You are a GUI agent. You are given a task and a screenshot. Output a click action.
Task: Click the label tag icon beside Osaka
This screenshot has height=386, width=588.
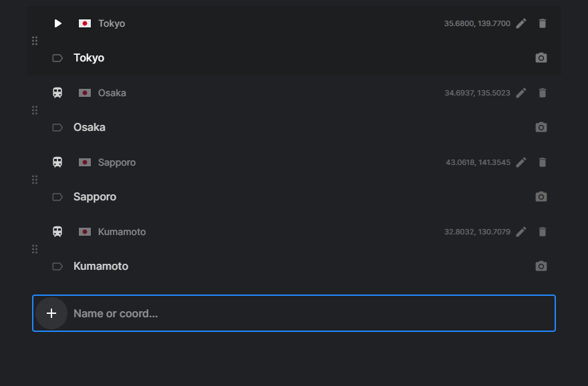pyautogui.click(x=57, y=128)
